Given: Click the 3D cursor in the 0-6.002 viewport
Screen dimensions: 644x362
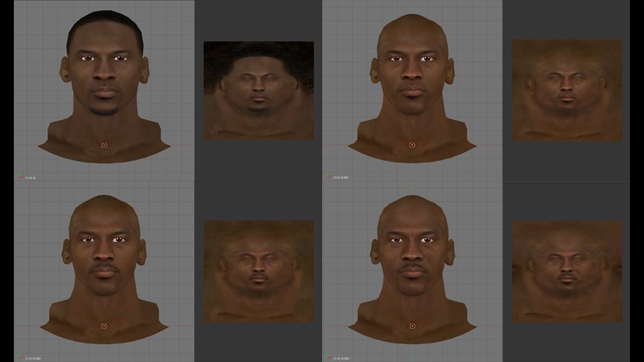Looking at the screenshot, I should [104, 326].
